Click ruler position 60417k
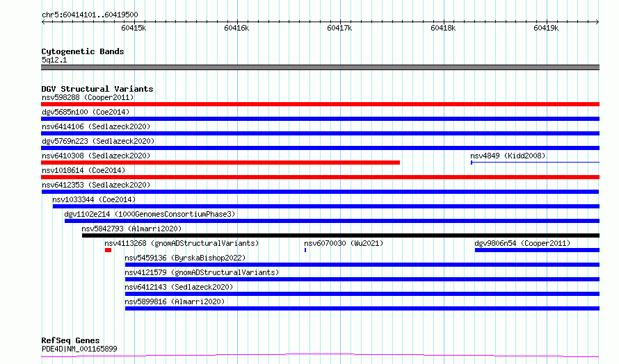 (339, 28)
